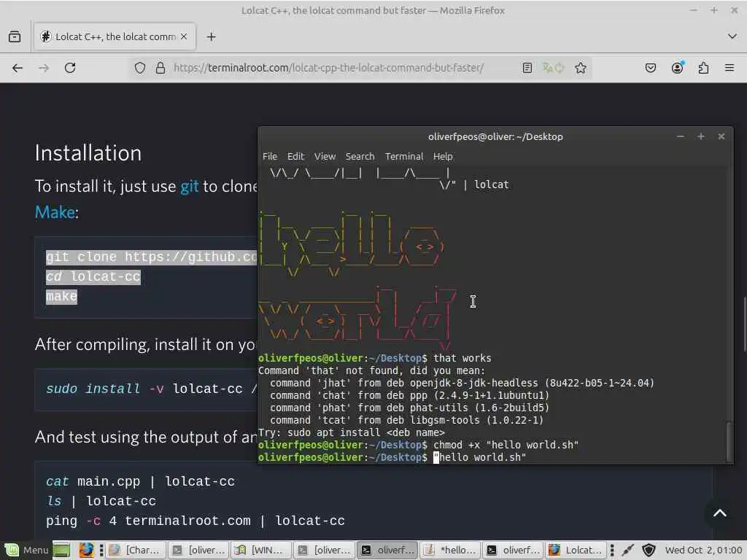This screenshot has width=747, height=560.
Task: Open the Firefox hamburger application menu
Action: click(x=729, y=68)
